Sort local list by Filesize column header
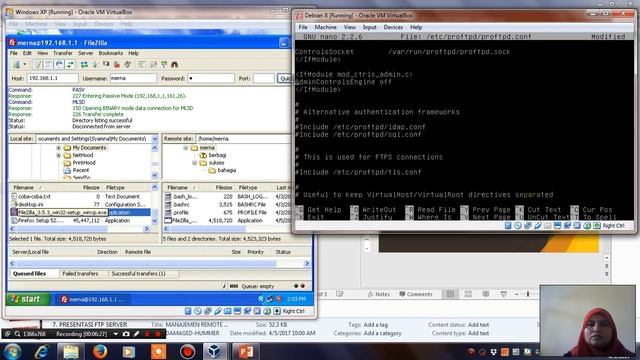The height and width of the screenshot is (360, 640). point(91,187)
